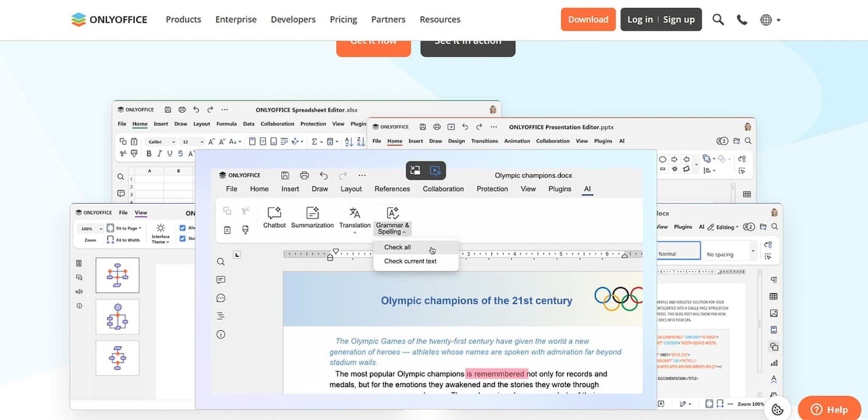
Task: Click Italic in Spreadsheet Editor toolbar
Action: point(159,154)
